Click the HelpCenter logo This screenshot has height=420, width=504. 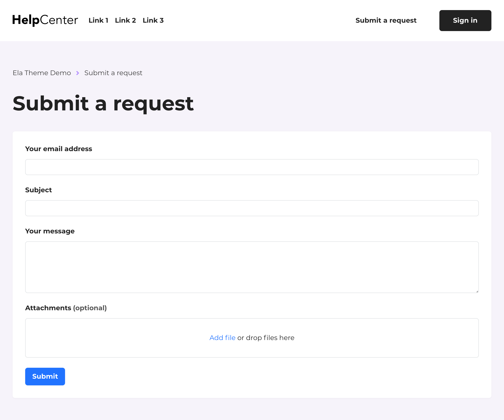click(x=45, y=20)
